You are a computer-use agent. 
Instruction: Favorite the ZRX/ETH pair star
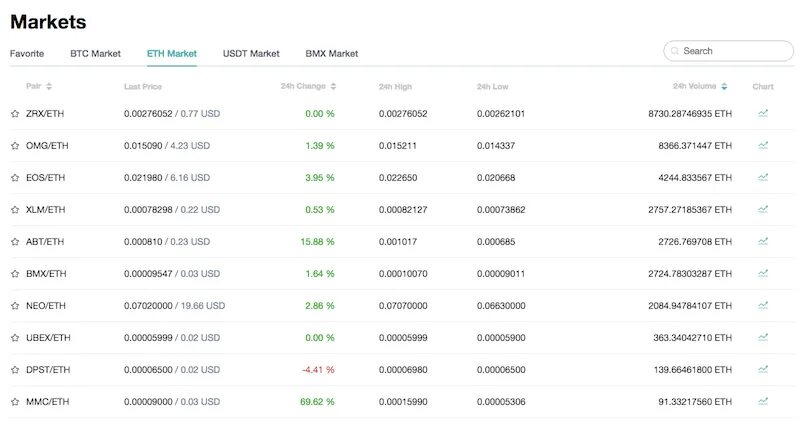[15, 114]
